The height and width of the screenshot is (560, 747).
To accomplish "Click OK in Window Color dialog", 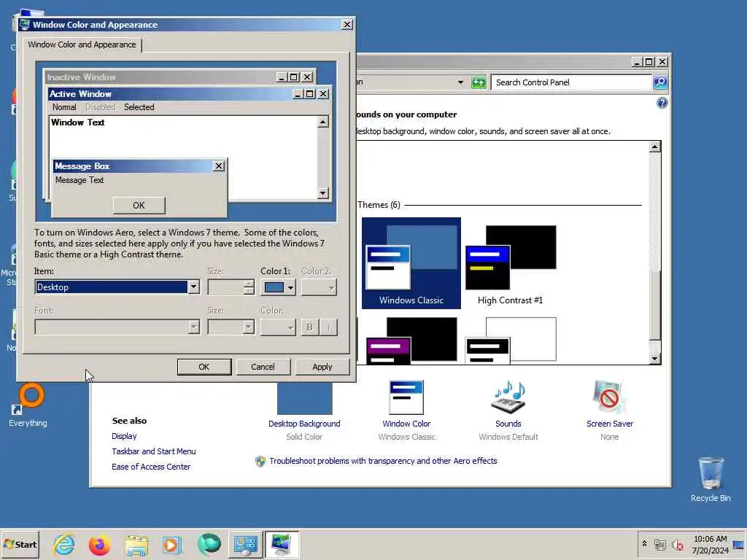I will 204,367.
